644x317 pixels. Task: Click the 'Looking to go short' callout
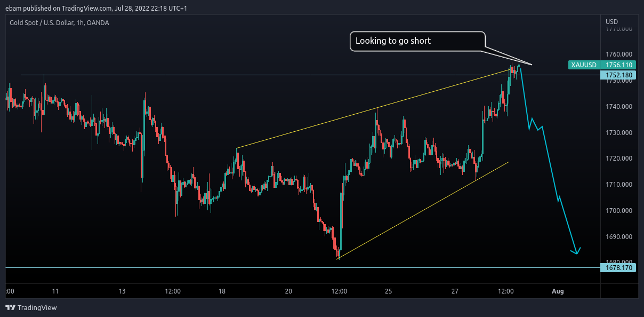pos(417,41)
